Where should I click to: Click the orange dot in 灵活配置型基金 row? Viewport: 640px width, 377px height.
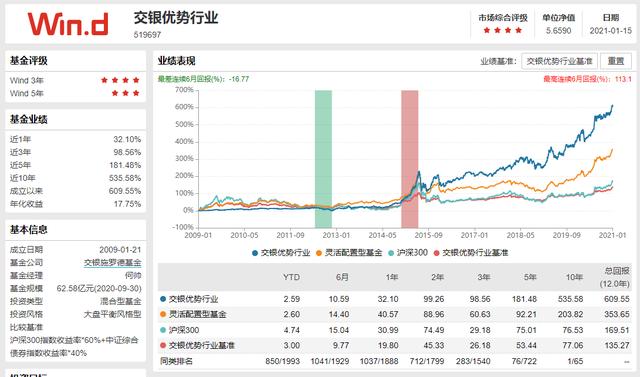(163, 314)
